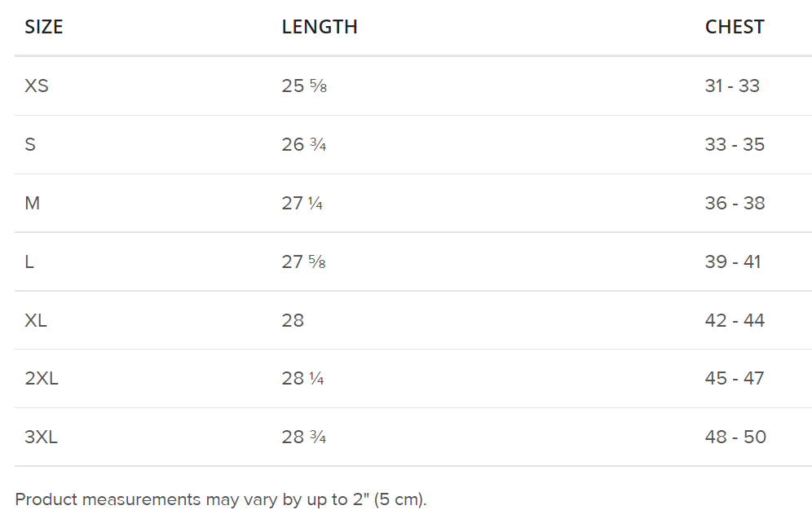
Task: Select the 2XL size row label
Action: tap(42, 379)
